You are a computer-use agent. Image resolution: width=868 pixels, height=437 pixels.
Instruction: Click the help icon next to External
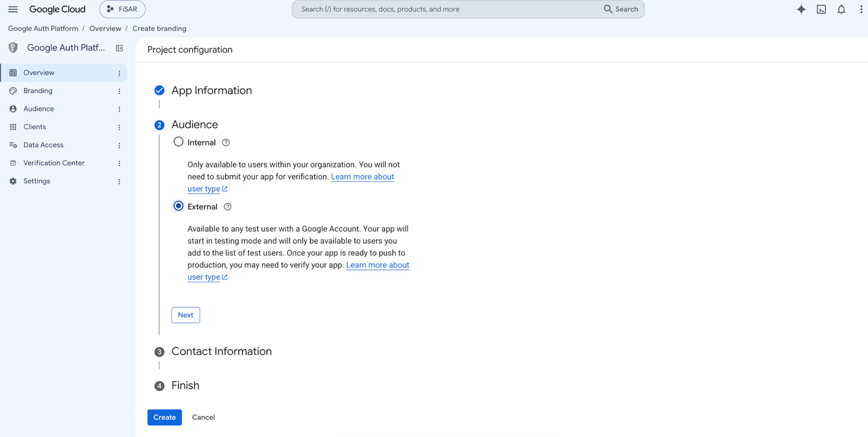tap(227, 207)
